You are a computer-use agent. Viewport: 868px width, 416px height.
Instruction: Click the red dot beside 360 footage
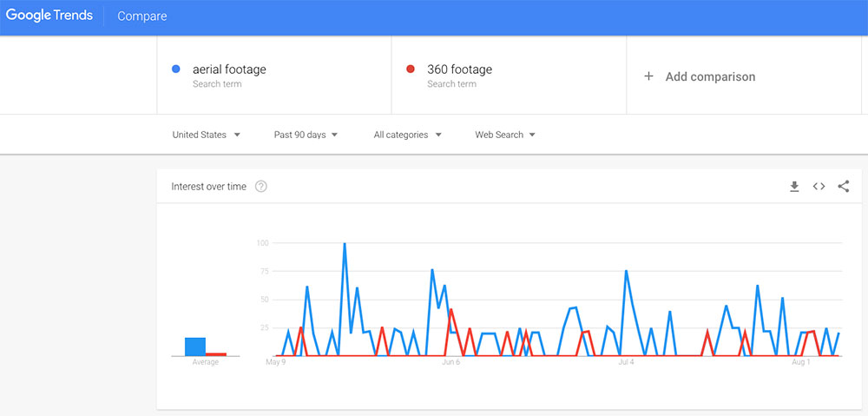411,69
